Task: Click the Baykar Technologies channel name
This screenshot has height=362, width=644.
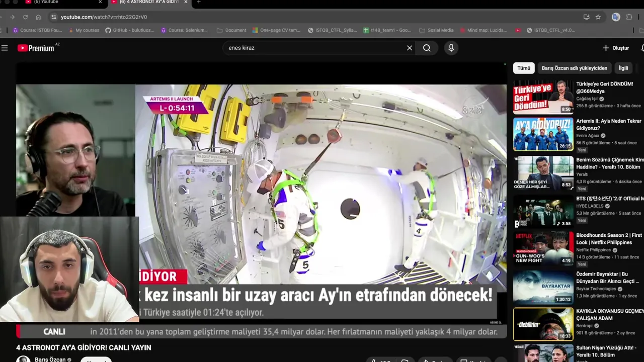Action: [x=596, y=289]
